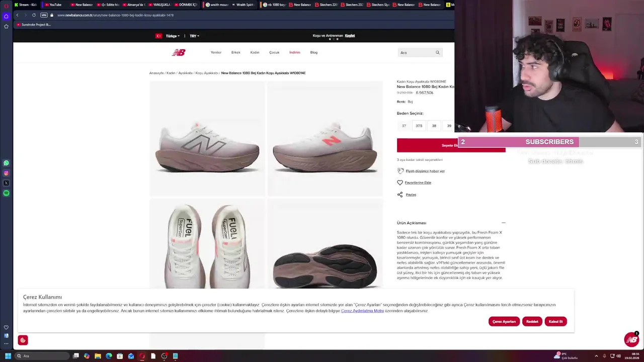Click the Fiyatı düşünce haber ver link
This screenshot has width=644, height=362.
click(x=425, y=171)
